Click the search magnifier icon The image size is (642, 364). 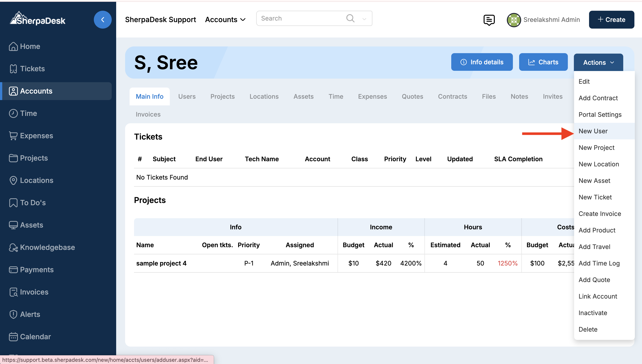pos(350,18)
